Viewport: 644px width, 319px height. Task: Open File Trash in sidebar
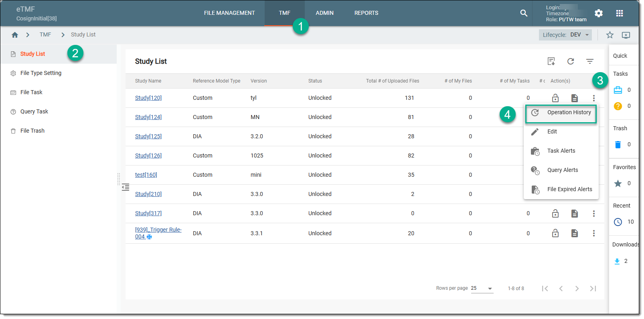[59, 131]
